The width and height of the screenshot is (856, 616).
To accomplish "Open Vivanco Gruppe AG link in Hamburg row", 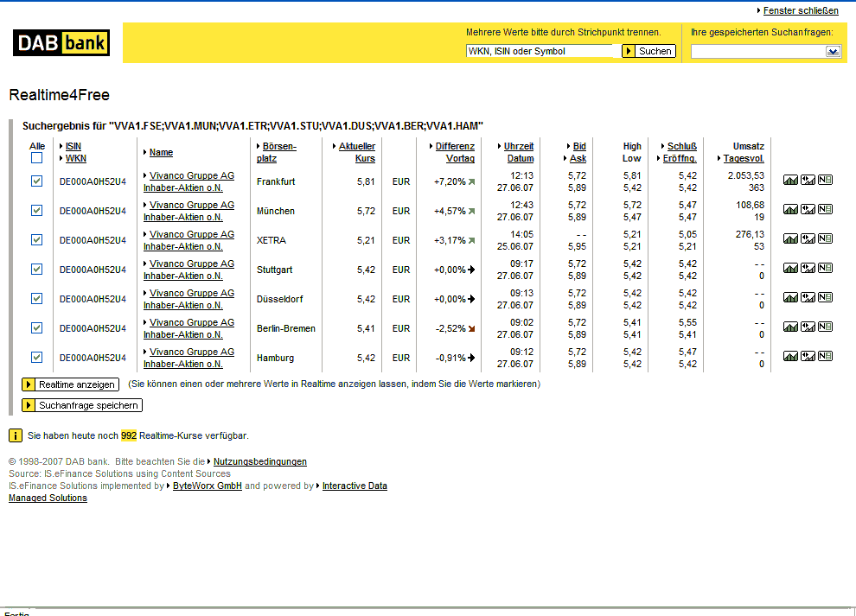I will pos(192,352).
